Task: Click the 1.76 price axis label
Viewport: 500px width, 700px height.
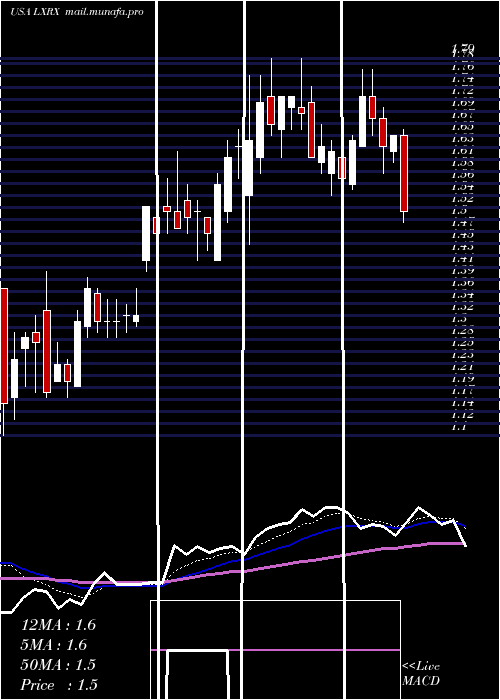Action: (x=463, y=67)
